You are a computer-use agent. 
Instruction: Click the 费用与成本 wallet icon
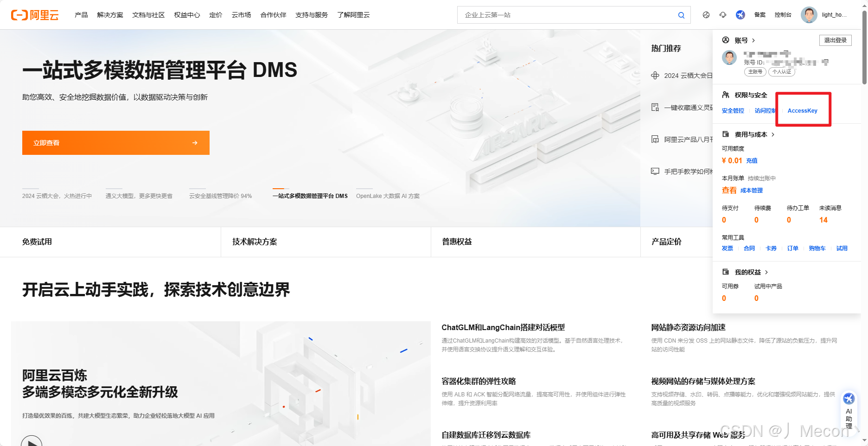pos(726,134)
